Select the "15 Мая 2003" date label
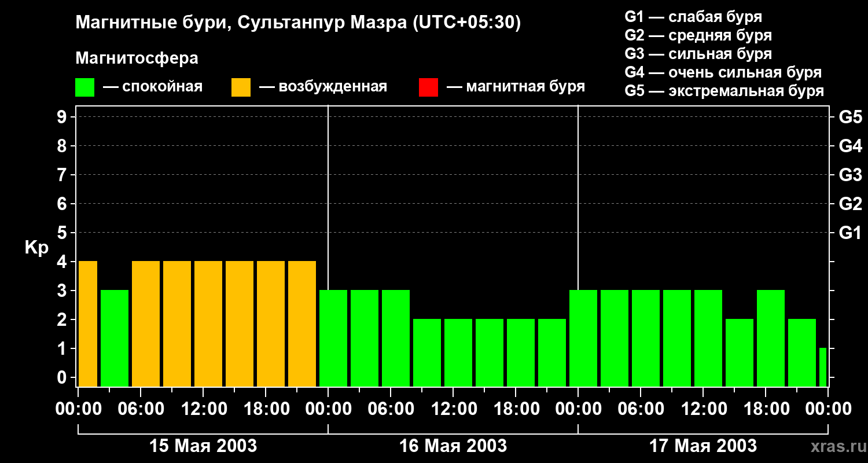This screenshot has width=868, height=463. click(203, 446)
